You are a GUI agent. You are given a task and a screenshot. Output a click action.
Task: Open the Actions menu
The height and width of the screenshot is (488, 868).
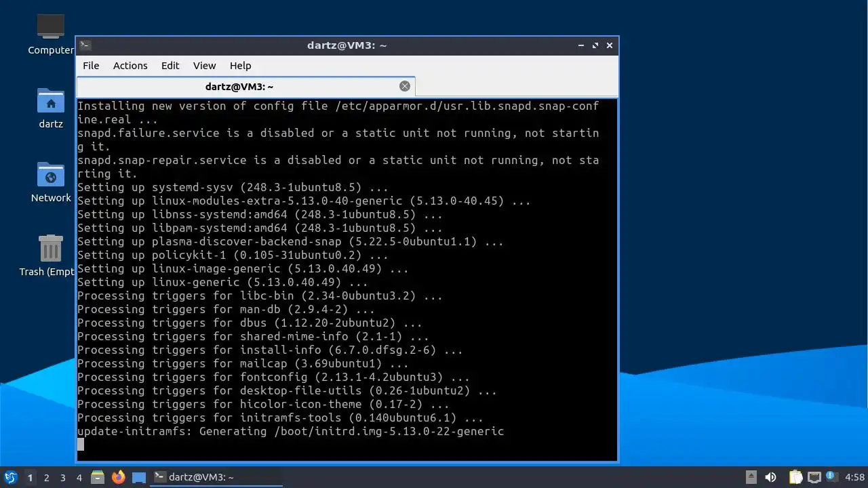(130, 66)
